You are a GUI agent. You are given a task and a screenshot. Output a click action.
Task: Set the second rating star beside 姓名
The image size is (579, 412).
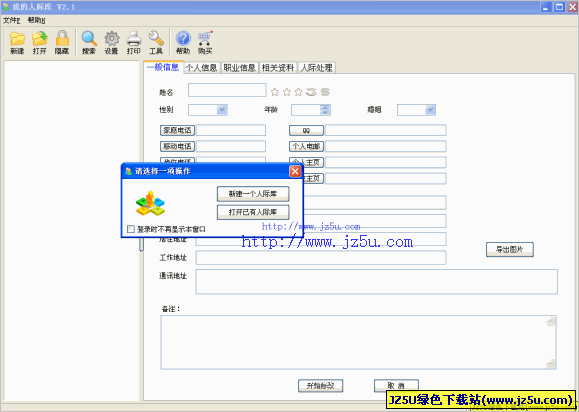coord(287,92)
